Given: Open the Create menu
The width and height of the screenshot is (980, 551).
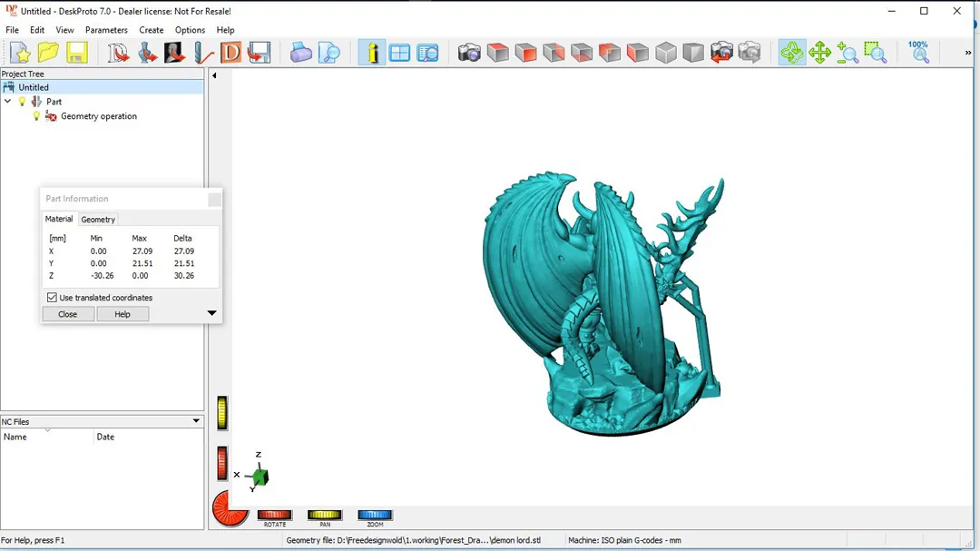Looking at the screenshot, I should (152, 30).
